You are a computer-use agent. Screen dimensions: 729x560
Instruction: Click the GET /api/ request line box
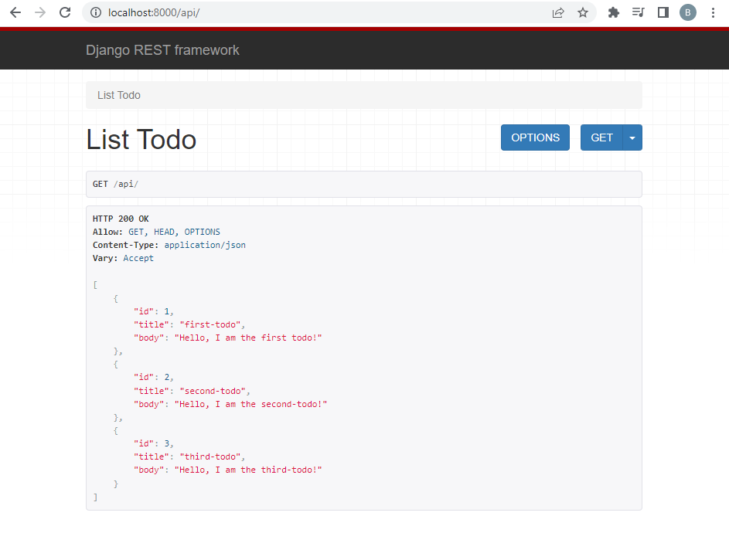pyautogui.click(x=363, y=184)
